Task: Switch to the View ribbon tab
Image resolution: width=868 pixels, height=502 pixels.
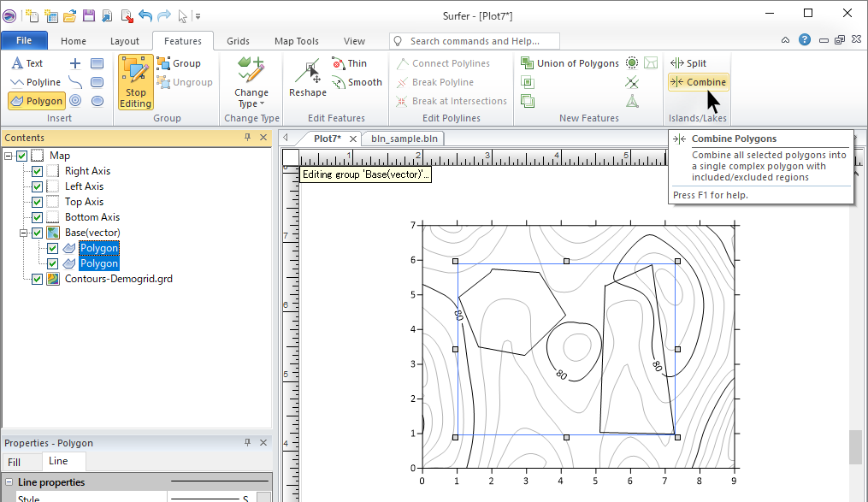Action: pos(354,41)
